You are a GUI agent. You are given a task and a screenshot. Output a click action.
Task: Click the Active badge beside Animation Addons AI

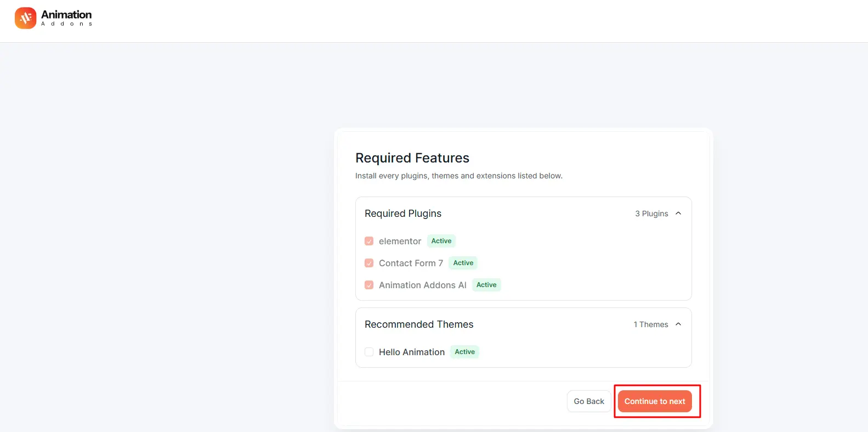pyautogui.click(x=486, y=285)
